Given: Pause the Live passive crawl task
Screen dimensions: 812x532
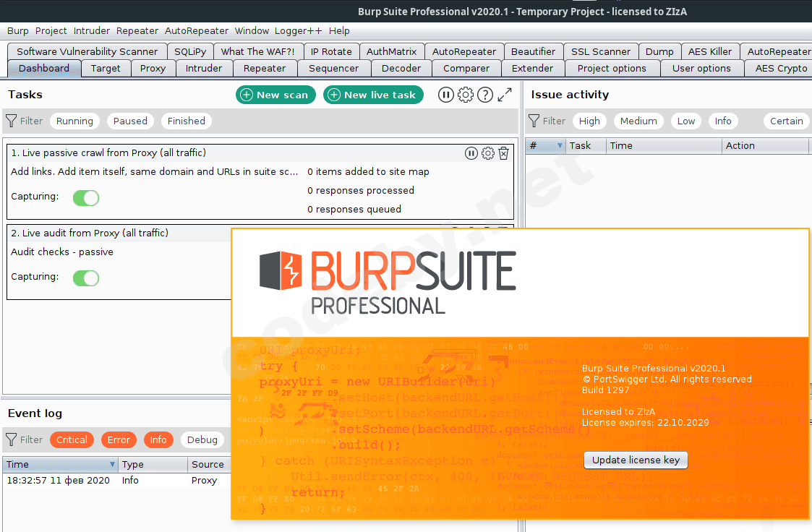Looking at the screenshot, I should pyautogui.click(x=471, y=153).
